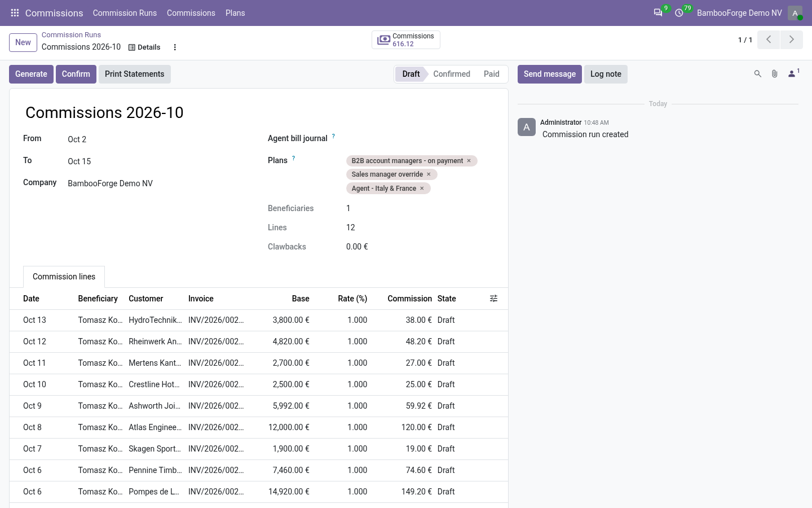Open the Commission Runs menu
Screen dimensions: 812x508
(x=125, y=13)
